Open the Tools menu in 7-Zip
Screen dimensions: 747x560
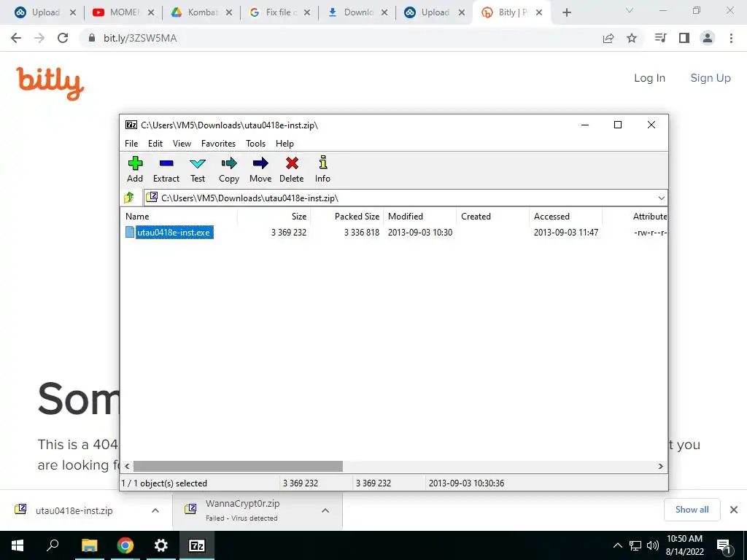(x=255, y=144)
